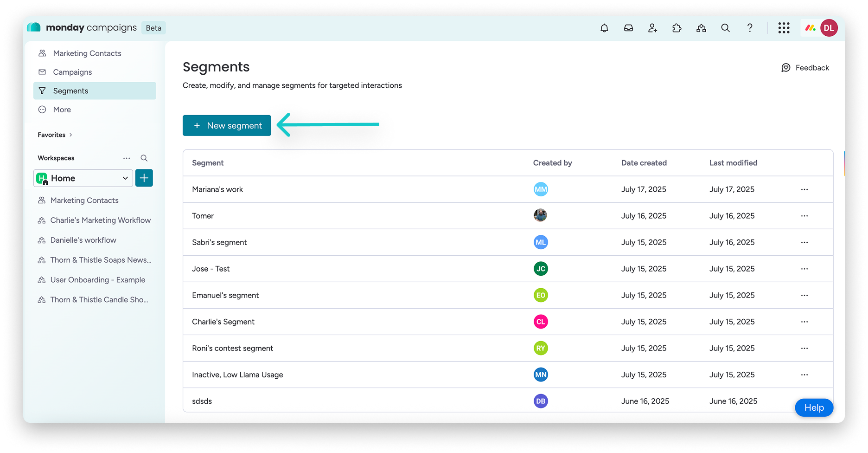Open the apps puzzle piece icon
Viewport: 868px width, 453px height.
pos(677,28)
